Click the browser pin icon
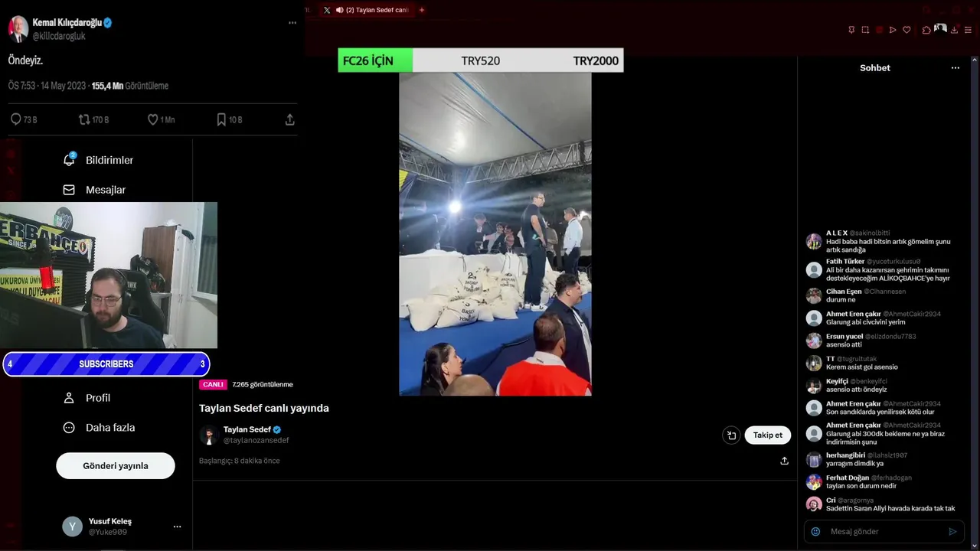This screenshot has height=551, width=980. pyautogui.click(x=851, y=30)
